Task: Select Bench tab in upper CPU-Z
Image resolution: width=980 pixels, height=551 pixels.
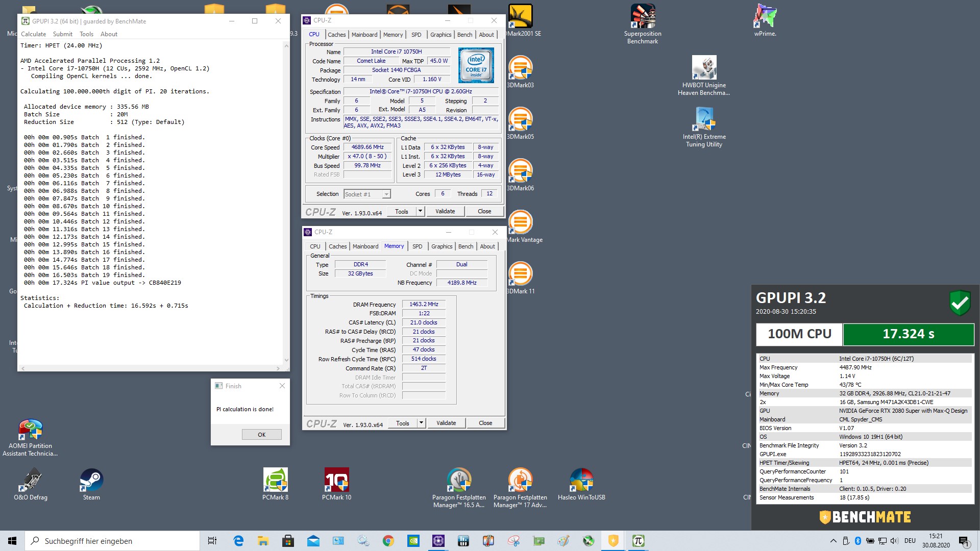Action: click(464, 35)
